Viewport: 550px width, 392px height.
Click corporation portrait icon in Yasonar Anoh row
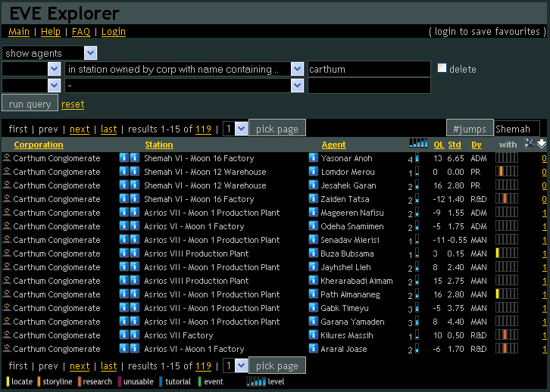point(6,157)
